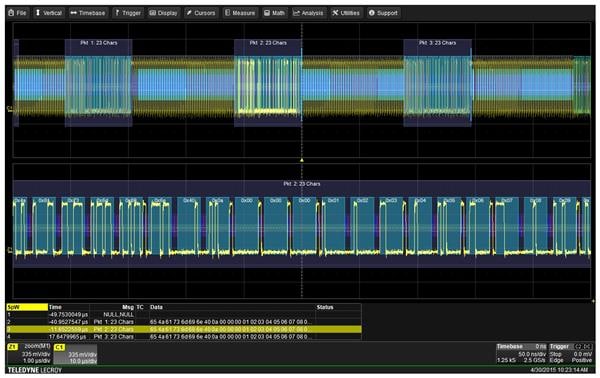Click the 10.0 µs/div value in C1 box
Image resolution: width=600 pixels, height=378 pixels.
[83, 361]
